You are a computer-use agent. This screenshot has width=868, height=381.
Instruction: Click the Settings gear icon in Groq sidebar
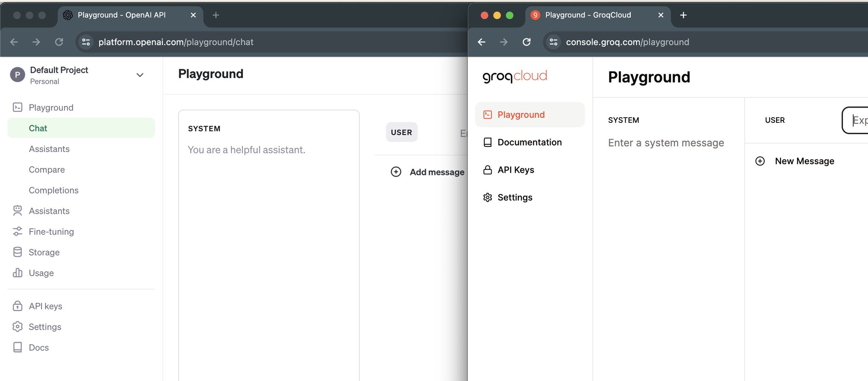click(x=488, y=197)
